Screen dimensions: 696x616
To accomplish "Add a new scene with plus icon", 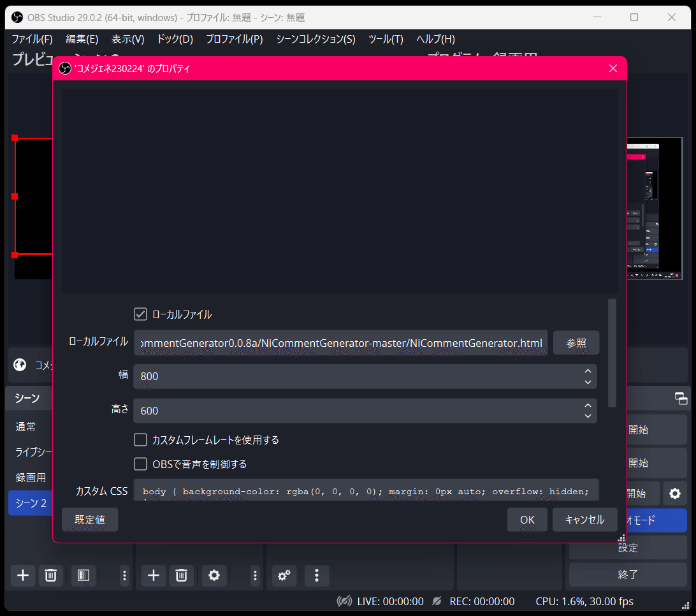I will (x=23, y=576).
